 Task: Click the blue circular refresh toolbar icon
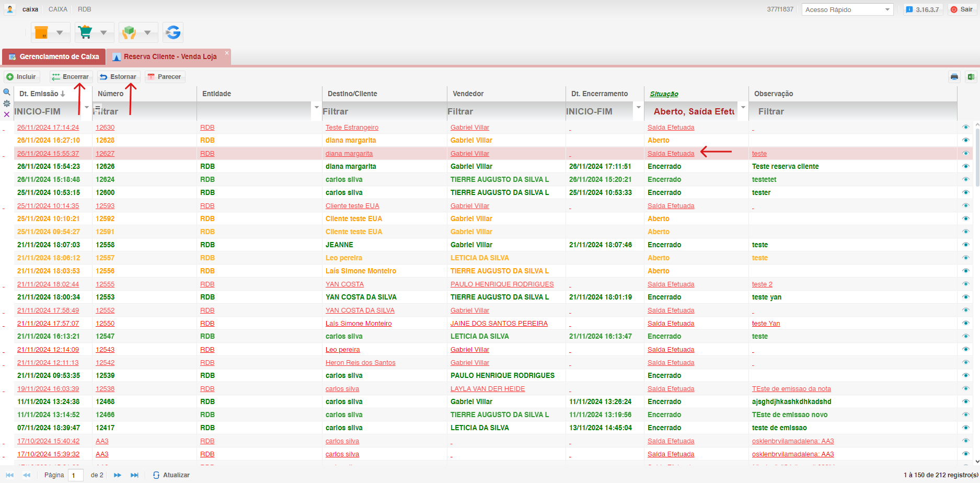173,32
